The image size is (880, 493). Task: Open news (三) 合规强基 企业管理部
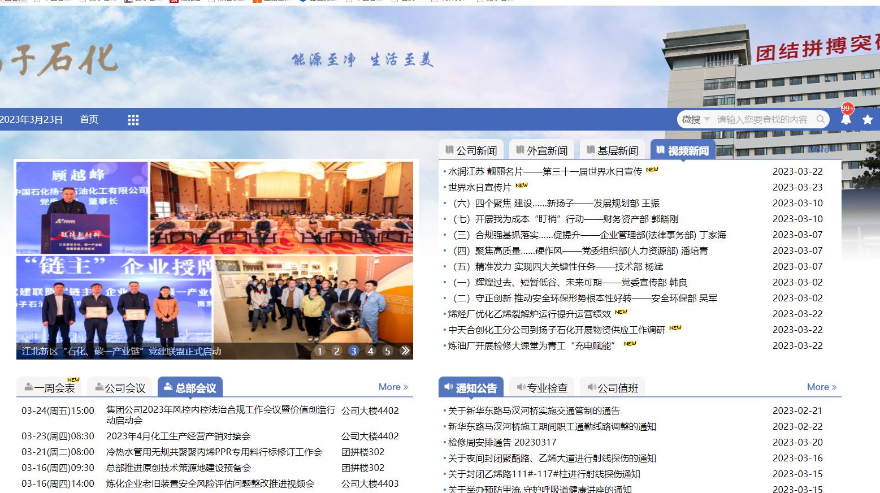[589, 235]
